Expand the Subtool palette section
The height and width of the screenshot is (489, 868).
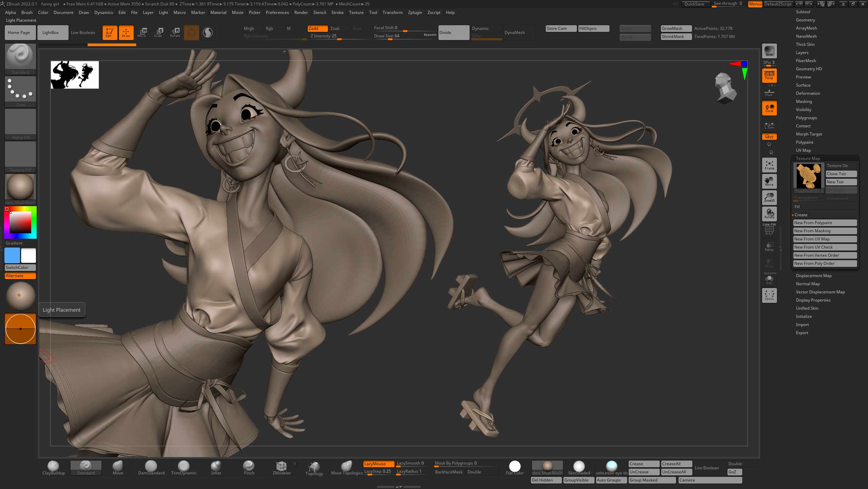[x=803, y=12]
